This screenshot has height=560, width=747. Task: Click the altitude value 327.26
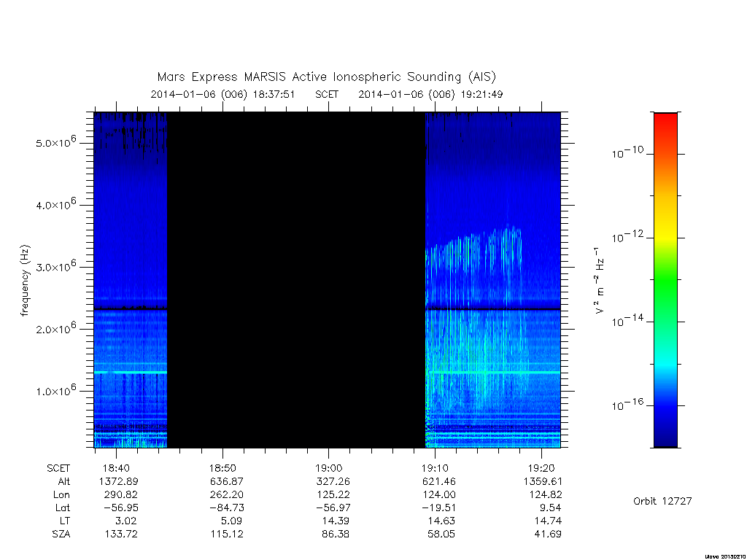tap(333, 481)
